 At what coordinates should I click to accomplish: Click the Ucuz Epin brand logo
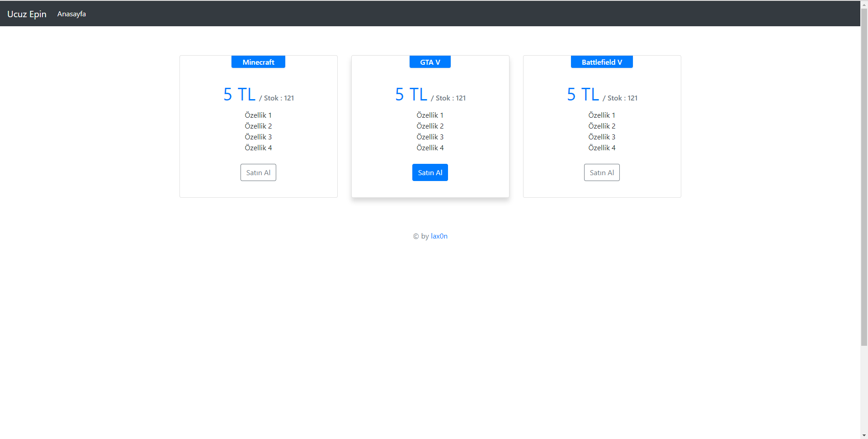pos(27,14)
